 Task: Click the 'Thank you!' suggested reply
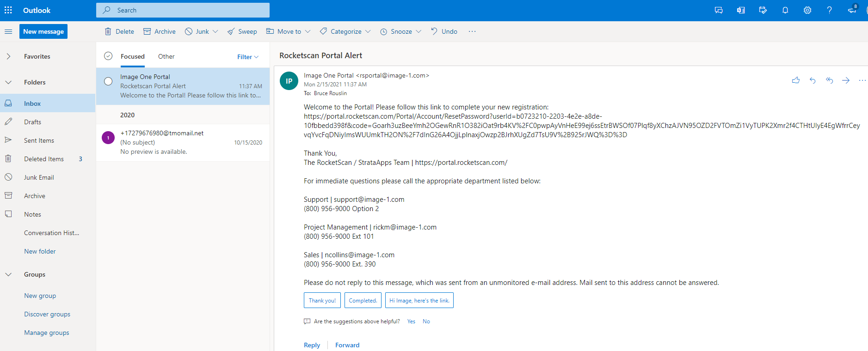[x=322, y=300]
